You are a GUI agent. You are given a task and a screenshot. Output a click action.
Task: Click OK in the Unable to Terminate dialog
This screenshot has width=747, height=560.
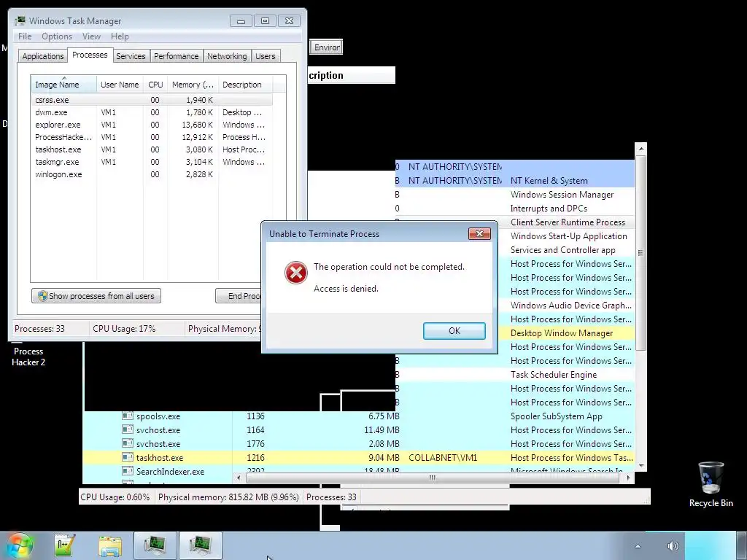454,330
